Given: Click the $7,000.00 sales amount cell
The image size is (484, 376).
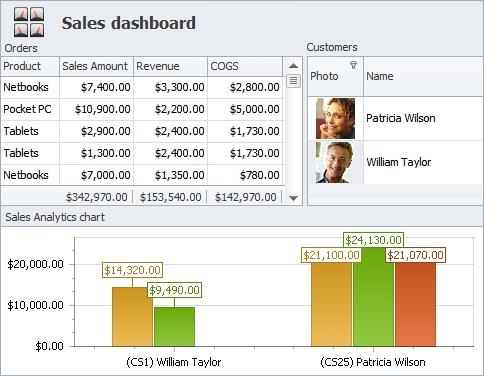Looking at the screenshot, I should [x=96, y=175].
